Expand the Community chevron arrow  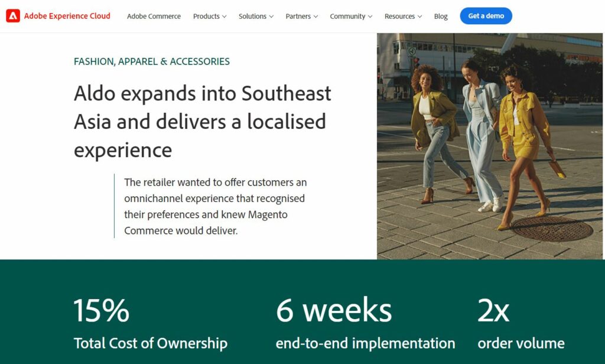point(370,17)
